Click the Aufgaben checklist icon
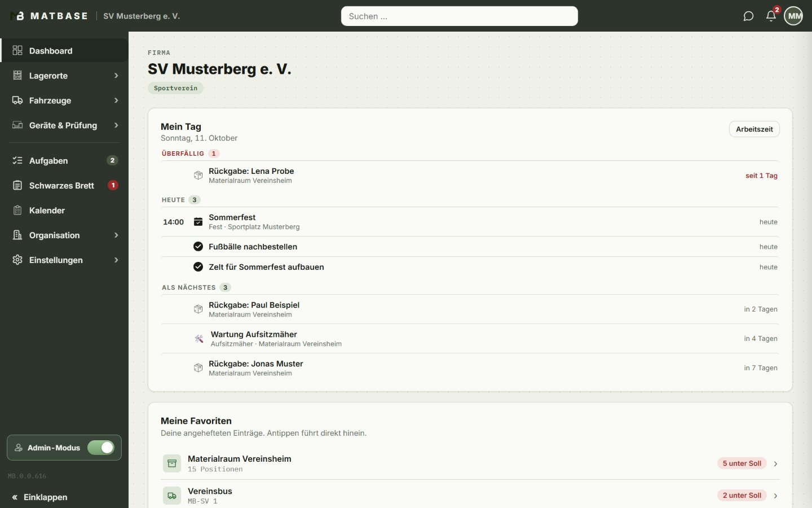This screenshot has height=508, width=812. 17,161
